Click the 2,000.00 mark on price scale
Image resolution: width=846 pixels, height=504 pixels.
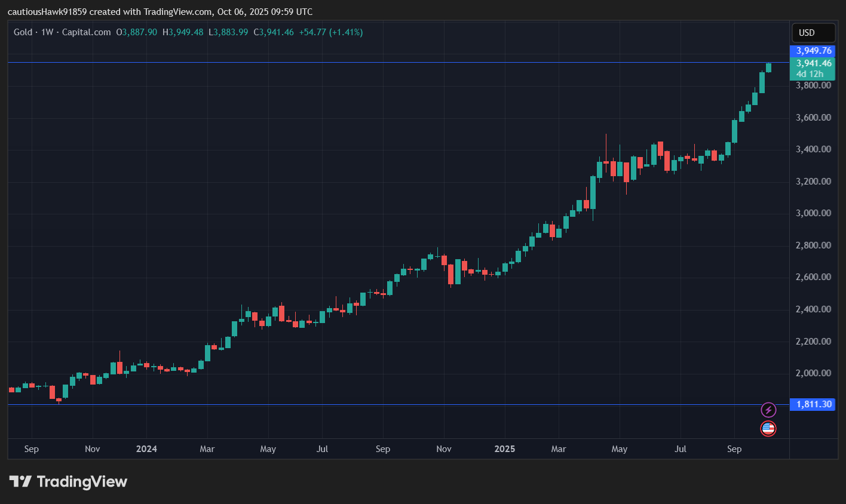(813, 373)
